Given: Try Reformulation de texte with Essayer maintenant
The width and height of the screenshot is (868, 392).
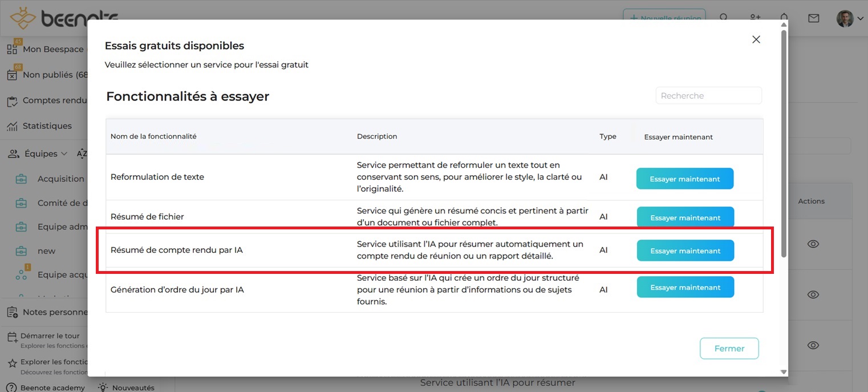Looking at the screenshot, I should pyautogui.click(x=684, y=179).
